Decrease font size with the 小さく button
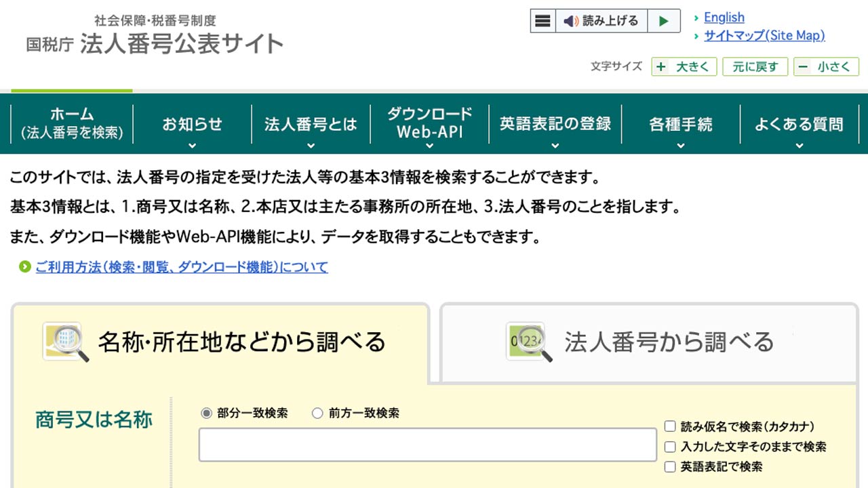Viewport: 868px width, 488px height. click(826, 66)
